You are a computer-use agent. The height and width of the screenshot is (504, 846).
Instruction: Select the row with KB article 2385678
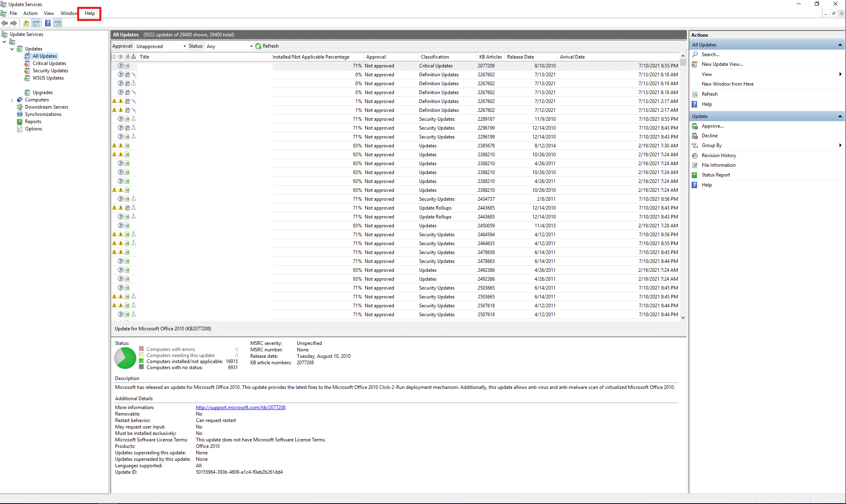(x=395, y=146)
